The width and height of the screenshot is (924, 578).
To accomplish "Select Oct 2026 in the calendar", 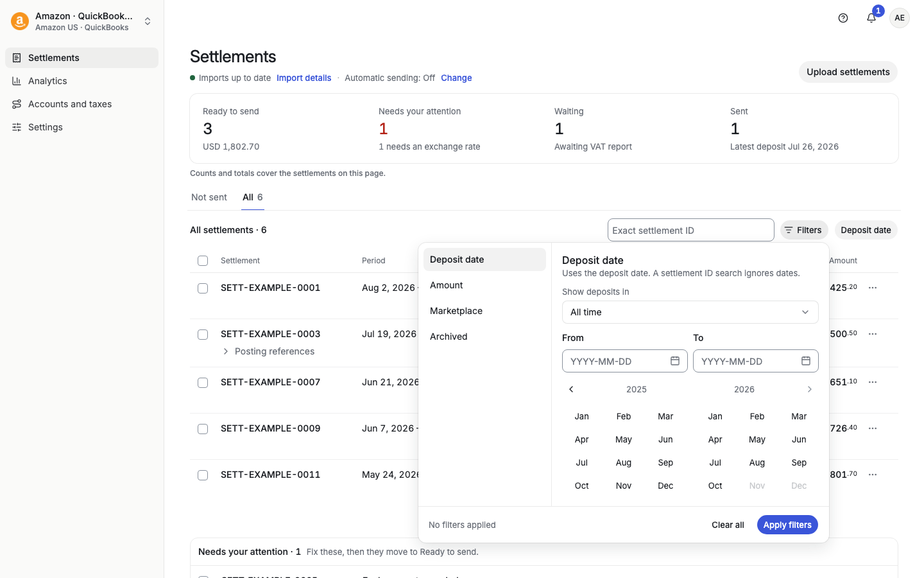I will point(715,486).
